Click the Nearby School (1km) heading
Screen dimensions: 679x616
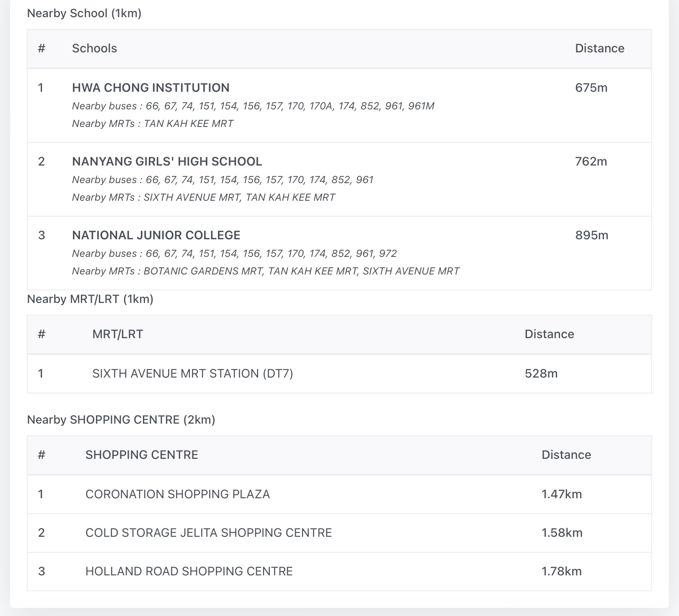[84, 13]
